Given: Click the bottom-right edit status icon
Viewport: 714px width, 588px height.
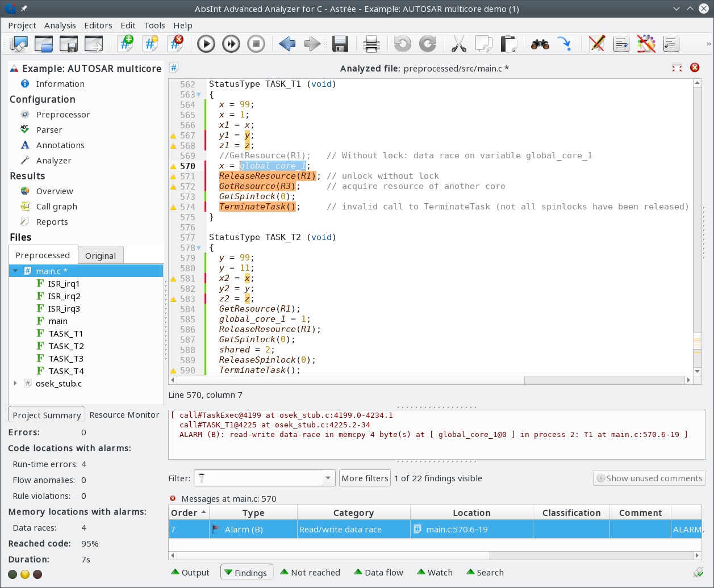Looking at the screenshot, I should click(698, 572).
